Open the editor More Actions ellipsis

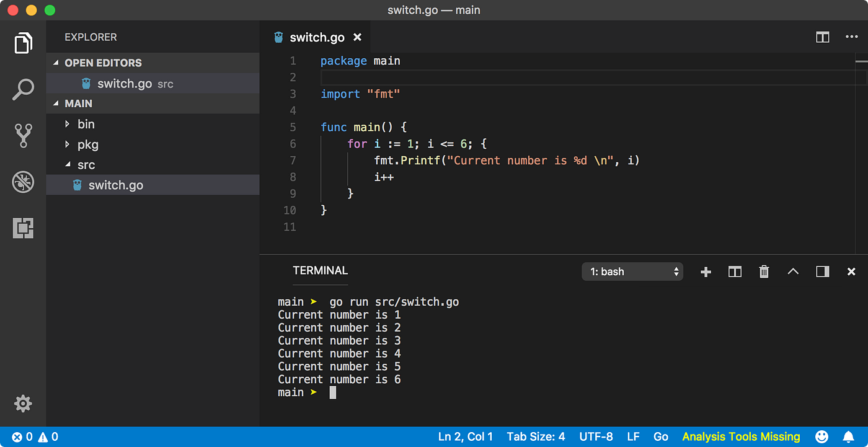[x=852, y=37]
